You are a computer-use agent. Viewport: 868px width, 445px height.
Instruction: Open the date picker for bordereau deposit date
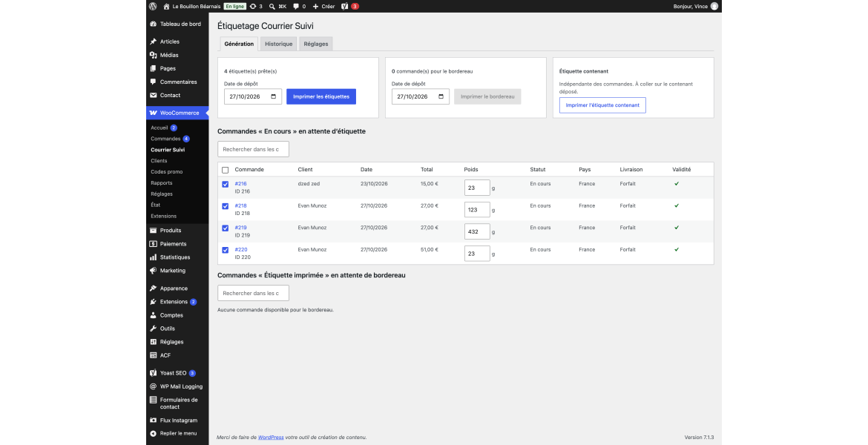click(441, 96)
